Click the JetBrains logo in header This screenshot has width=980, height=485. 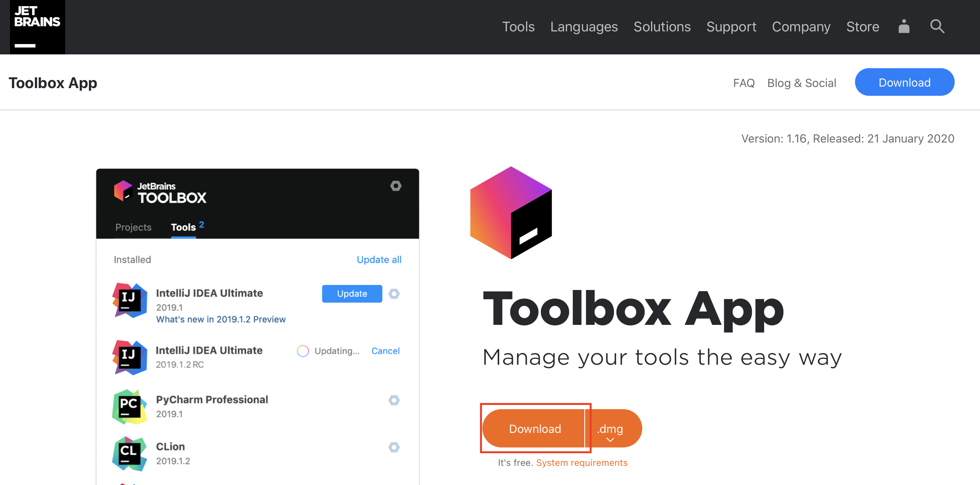click(x=37, y=27)
